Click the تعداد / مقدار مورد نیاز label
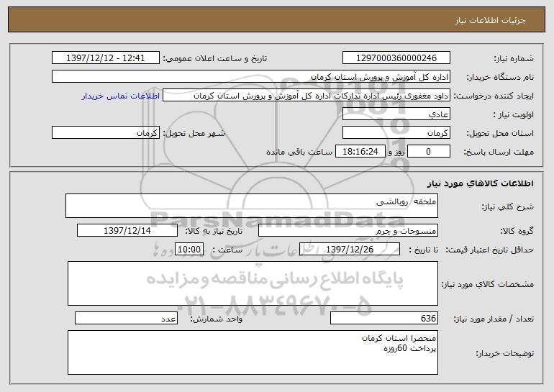Viewport: 554px width, 392px height. [494, 319]
